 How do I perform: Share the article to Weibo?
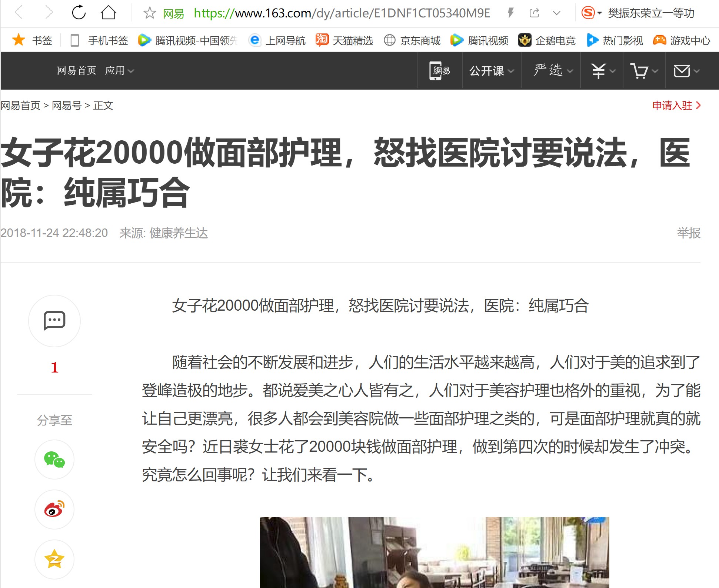[x=54, y=510]
